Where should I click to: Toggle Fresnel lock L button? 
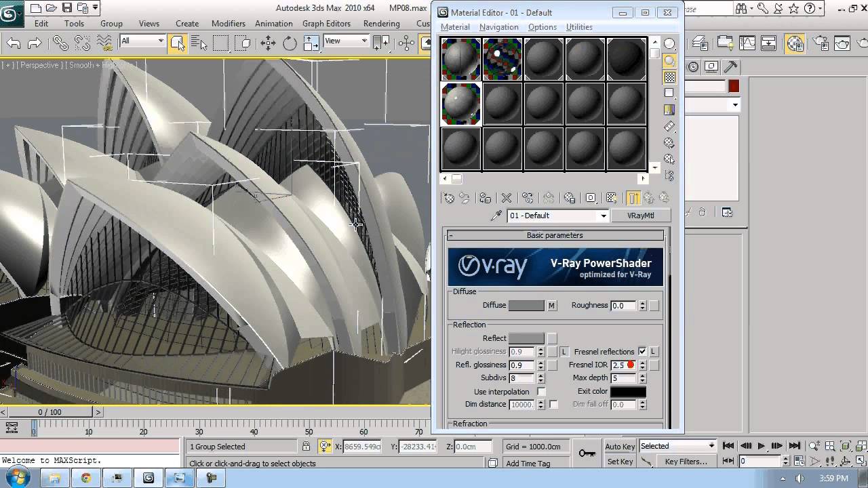coord(654,352)
